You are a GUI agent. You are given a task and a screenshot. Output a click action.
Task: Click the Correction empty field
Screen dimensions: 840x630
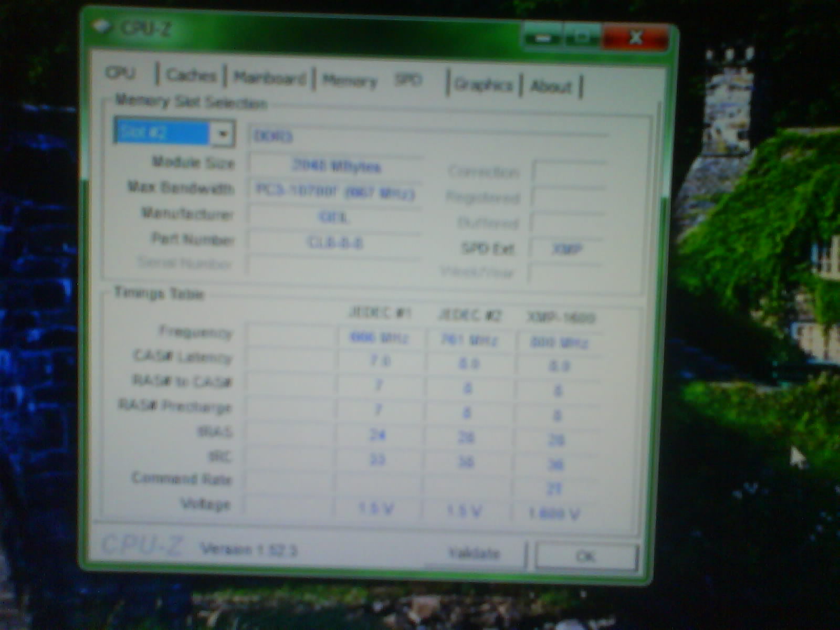click(570, 172)
